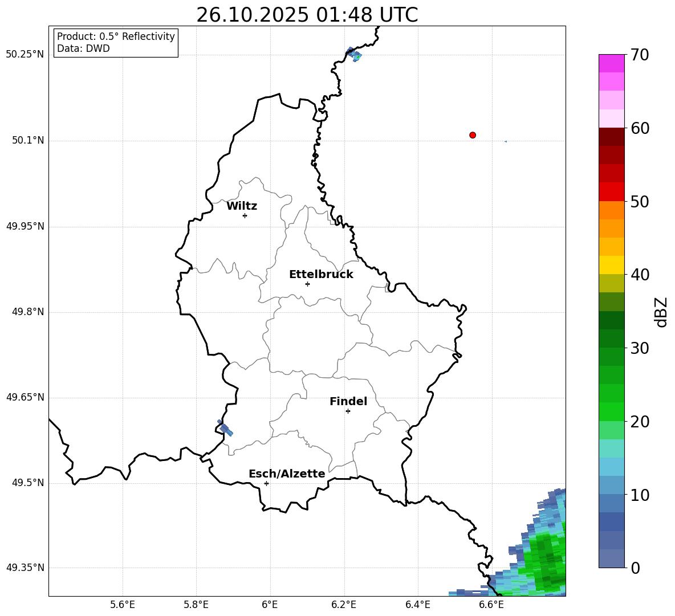The width and height of the screenshot is (675, 616).
Task: Click the 6.2°E longitude label
Action: pos(344,605)
